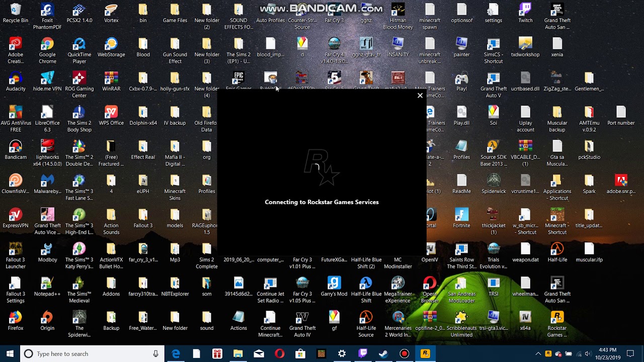Open Foxit PhantomPDF desktop icon

[47, 17]
